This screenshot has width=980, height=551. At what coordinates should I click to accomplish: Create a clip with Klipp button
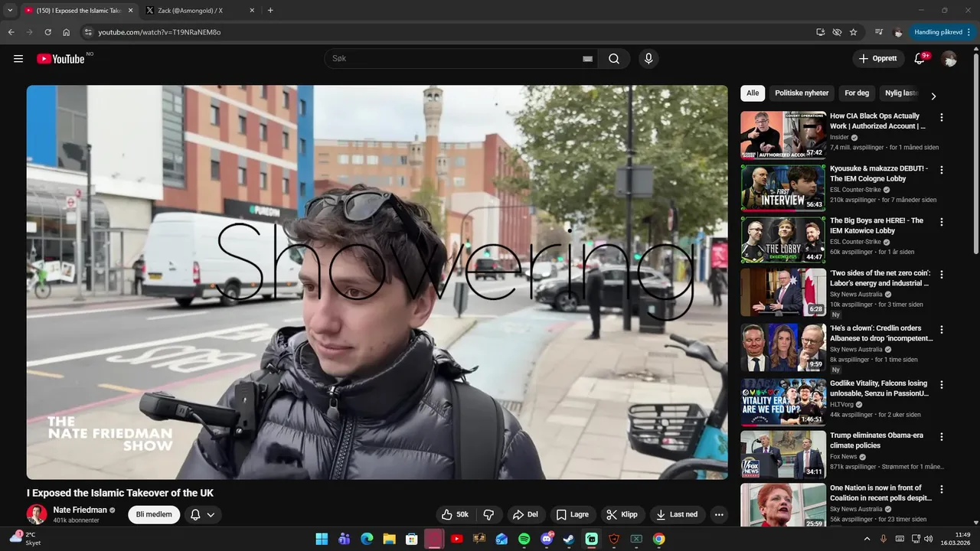click(x=622, y=515)
